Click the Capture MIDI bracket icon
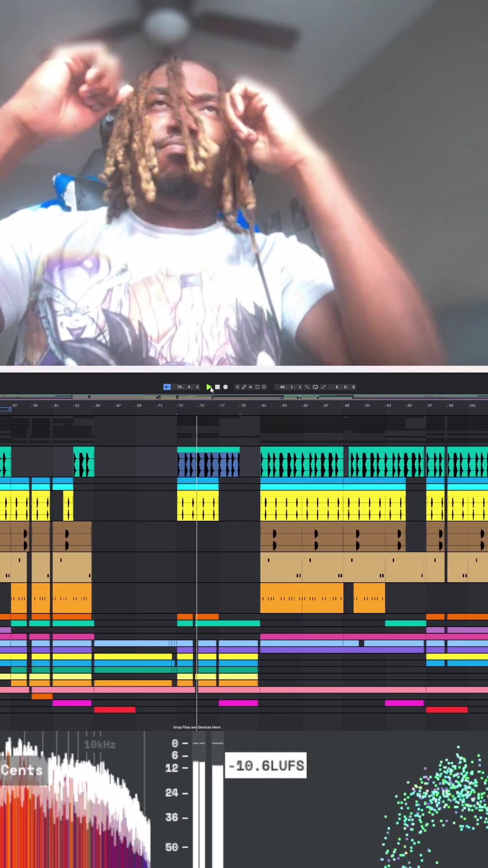The height and width of the screenshot is (868, 488). (257, 387)
